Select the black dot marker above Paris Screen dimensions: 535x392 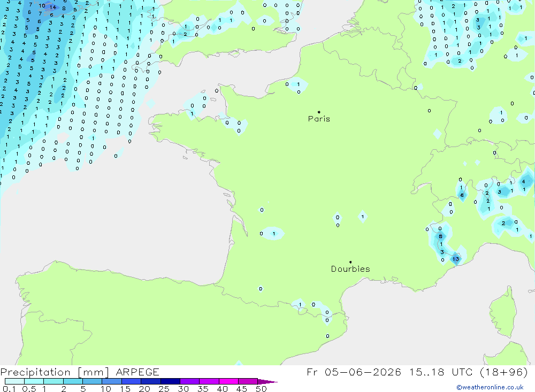click(x=319, y=112)
